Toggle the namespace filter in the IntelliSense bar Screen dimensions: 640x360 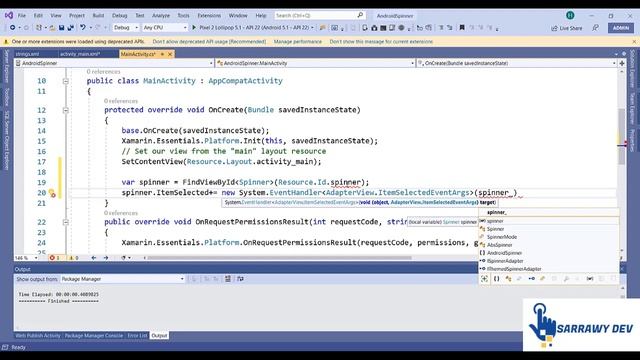coord(496,279)
